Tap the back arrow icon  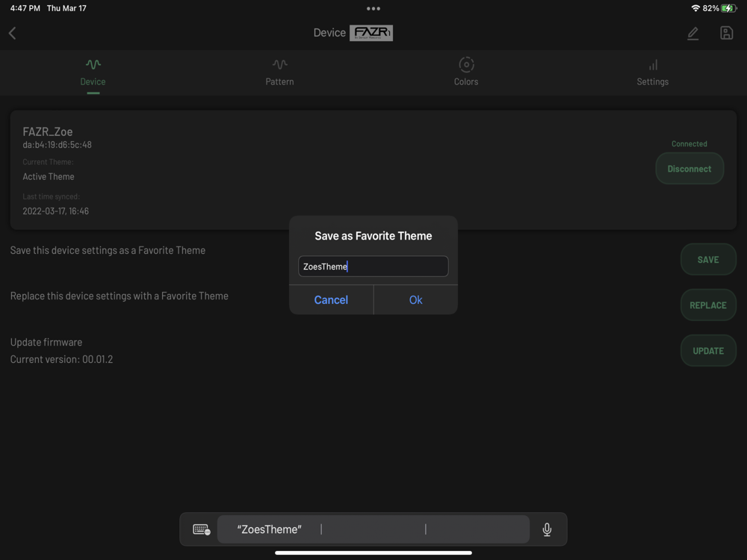point(13,34)
